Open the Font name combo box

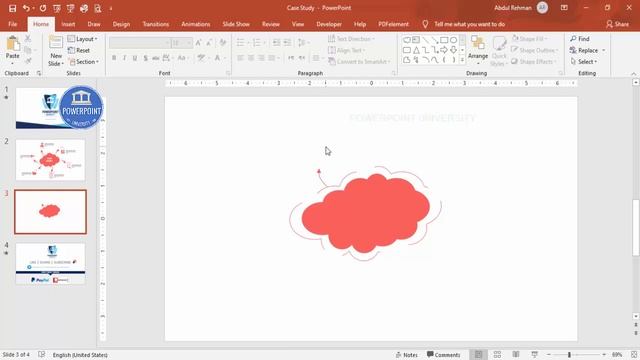(x=140, y=42)
